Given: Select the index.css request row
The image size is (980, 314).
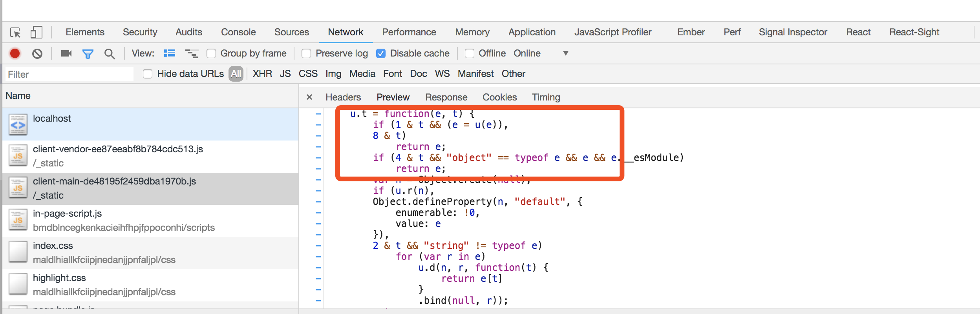Looking at the screenshot, I should click(151, 253).
